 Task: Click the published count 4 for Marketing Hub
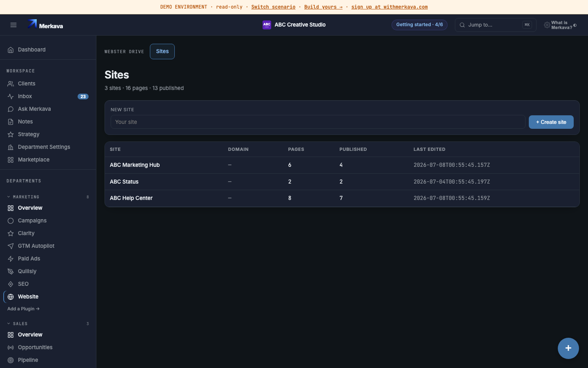(341, 165)
